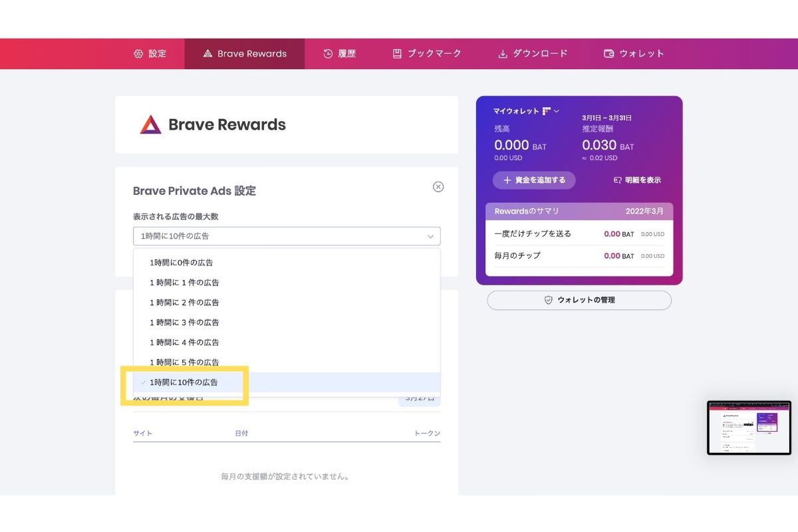
Task: Go to the ダウンロード downloads tab
Action: [533, 54]
